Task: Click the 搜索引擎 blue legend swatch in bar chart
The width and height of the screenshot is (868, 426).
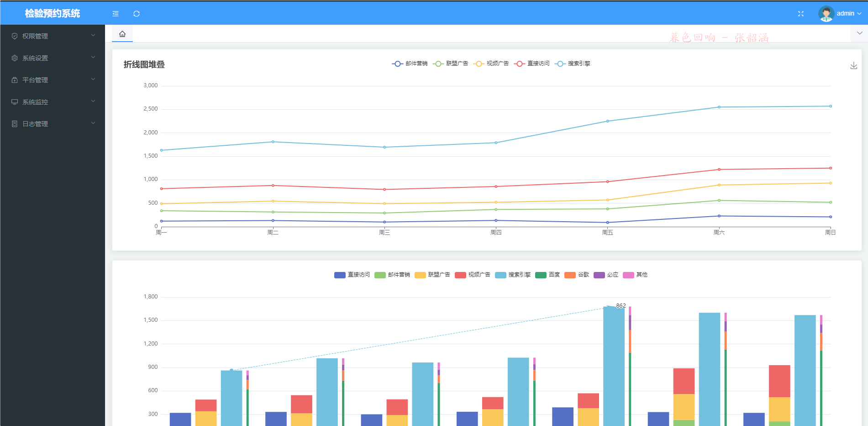Action: [x=500, y=275]
